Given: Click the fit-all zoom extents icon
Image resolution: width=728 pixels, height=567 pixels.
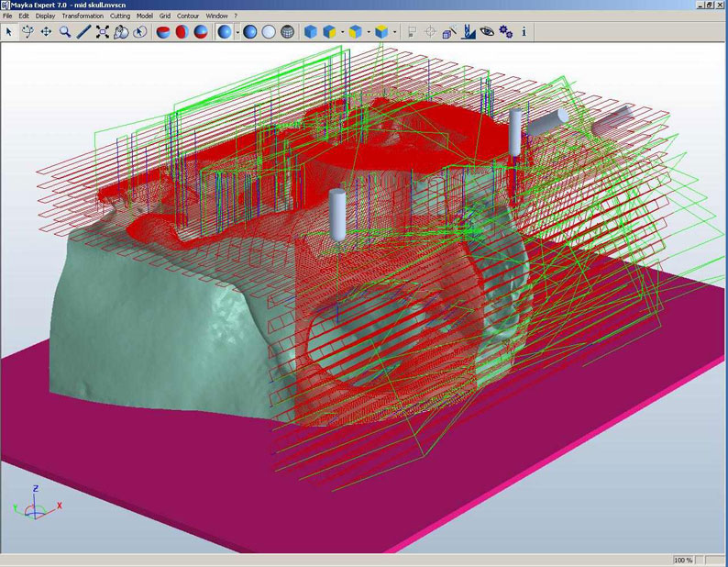Looking at the screenshot, I should 102,32.
